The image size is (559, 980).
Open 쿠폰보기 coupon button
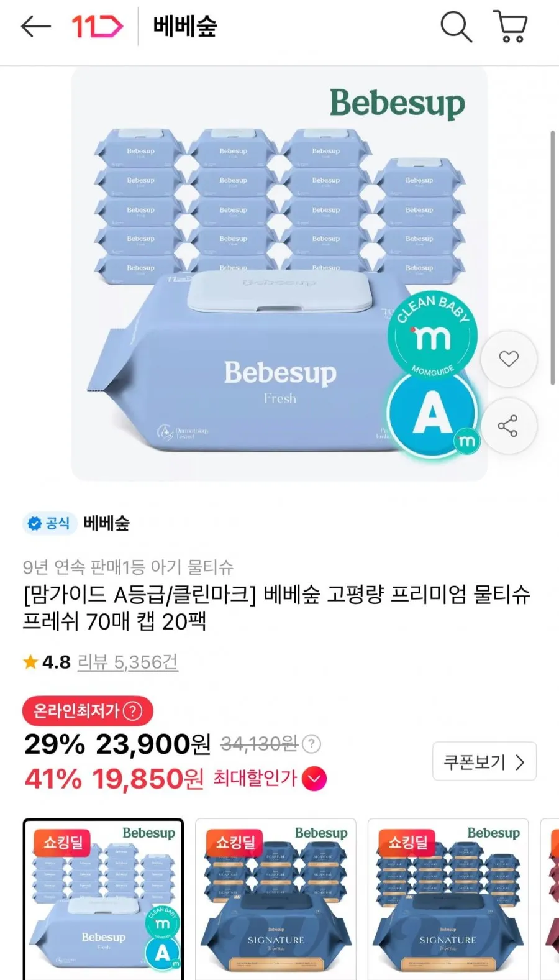[484, 761]
